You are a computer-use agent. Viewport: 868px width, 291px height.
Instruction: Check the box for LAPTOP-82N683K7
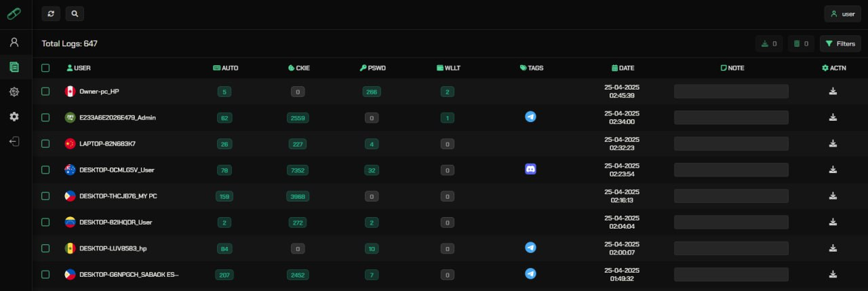(45, 144)
